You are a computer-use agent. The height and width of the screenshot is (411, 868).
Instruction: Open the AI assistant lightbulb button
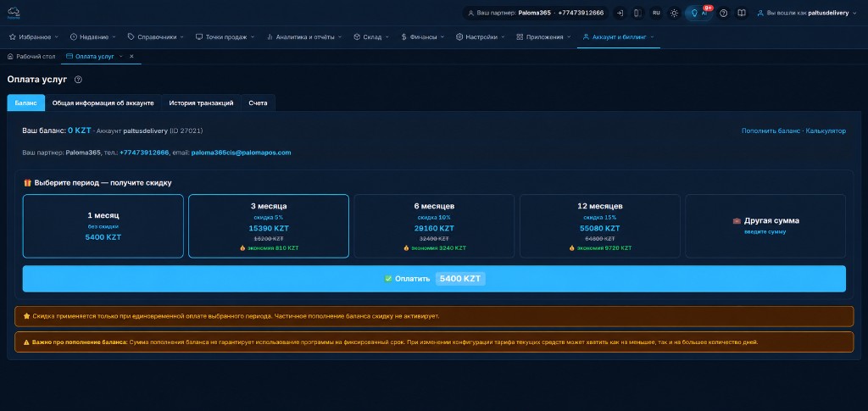click(x=698, y=13)
